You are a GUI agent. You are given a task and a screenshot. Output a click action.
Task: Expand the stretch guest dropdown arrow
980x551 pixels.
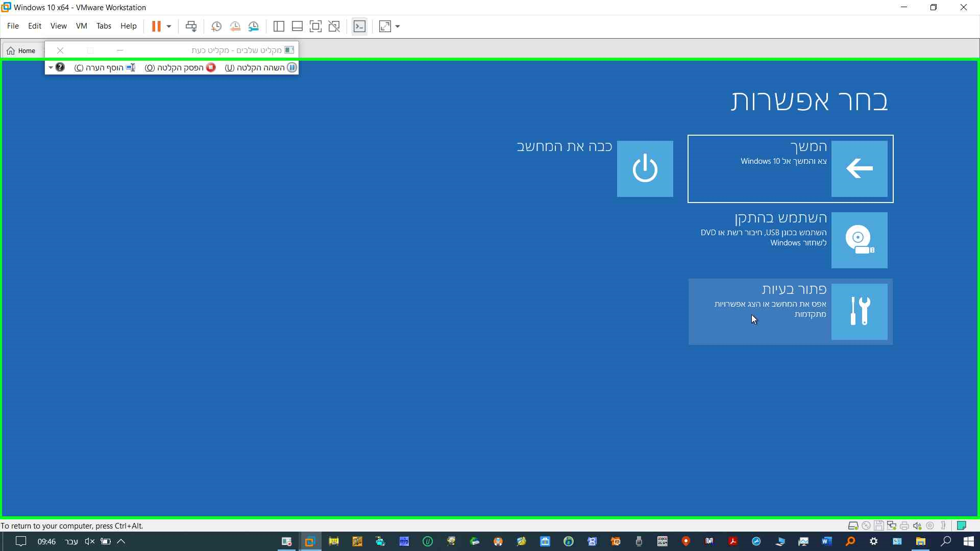tap(398, 27)
